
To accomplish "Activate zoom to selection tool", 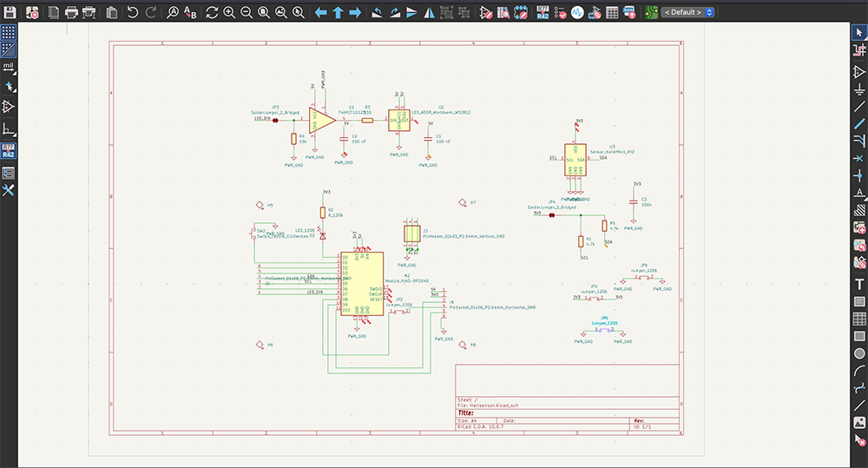I will click(x=299, y=12).
